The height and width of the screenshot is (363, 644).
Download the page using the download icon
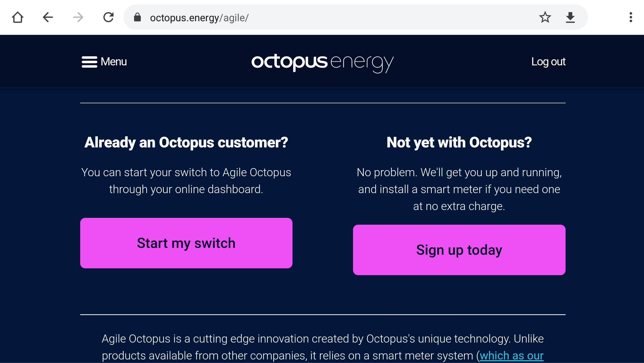570,17
